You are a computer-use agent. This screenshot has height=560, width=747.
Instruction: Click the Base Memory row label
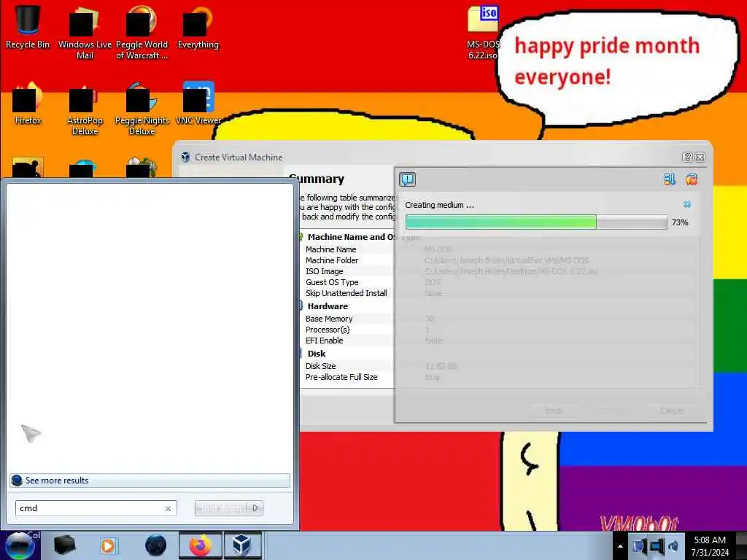click(329, 319)
